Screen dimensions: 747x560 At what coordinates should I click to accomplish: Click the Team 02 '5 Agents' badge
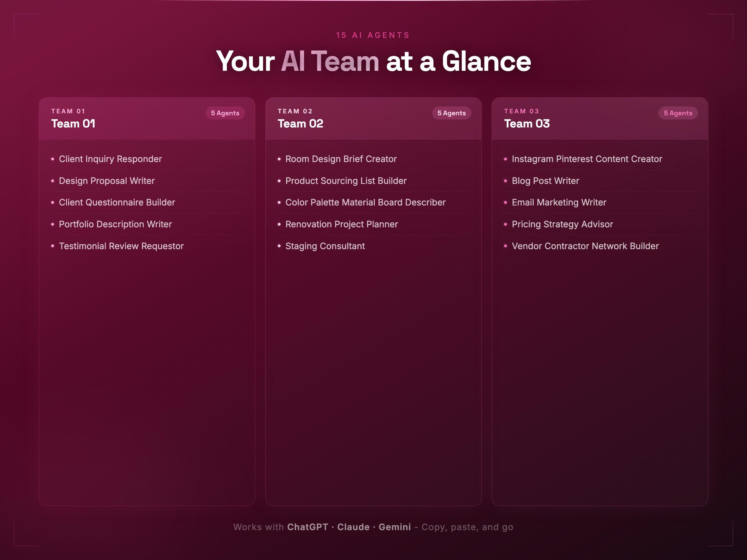[x=452, y=113]
